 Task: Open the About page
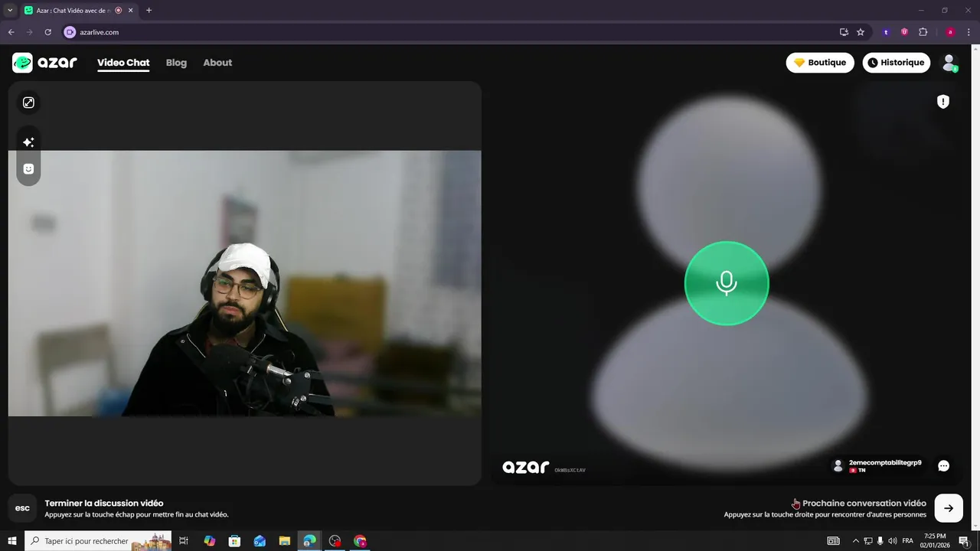tap(217, 63)
